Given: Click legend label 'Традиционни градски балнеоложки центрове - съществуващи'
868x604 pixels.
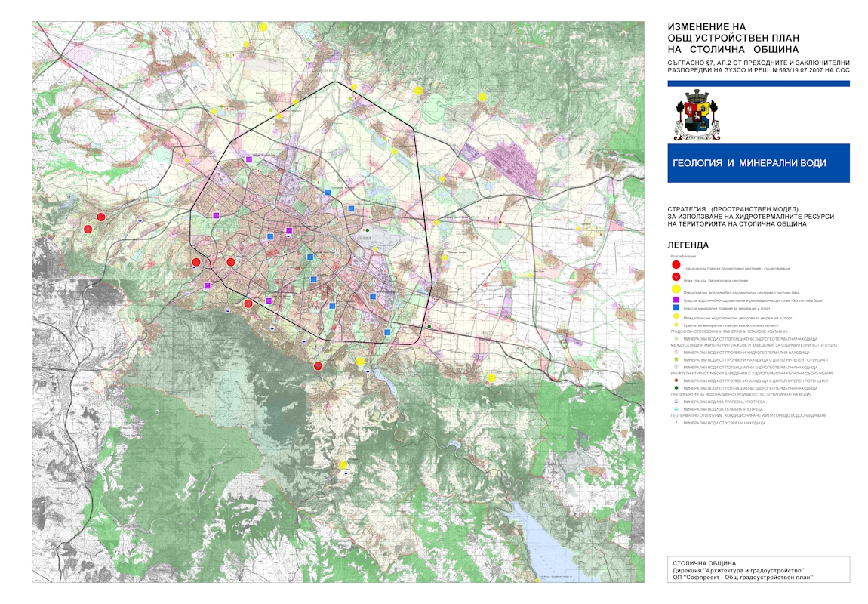Looking at the screenshot, I should click(x=736, y=269).
